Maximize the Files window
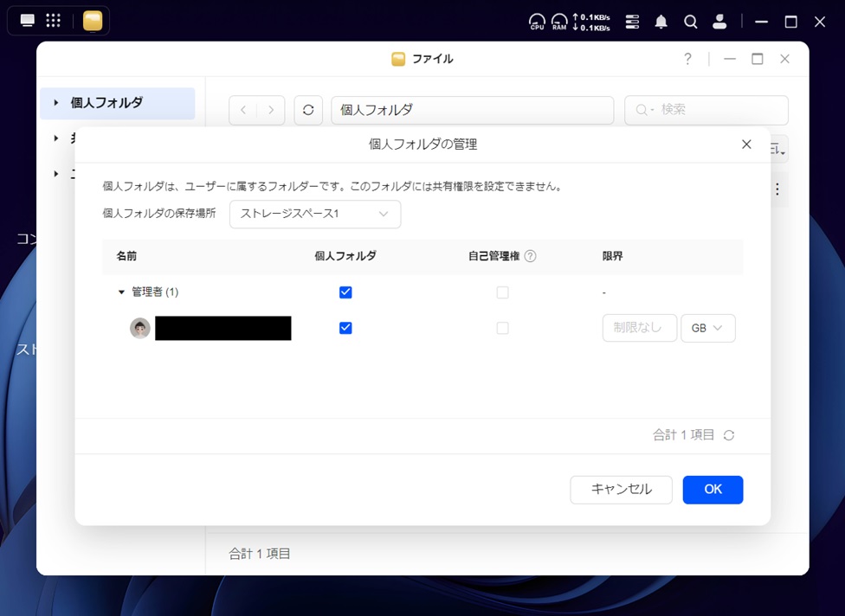Viewport: 845px width, 616px height. (x=758, y=59)
